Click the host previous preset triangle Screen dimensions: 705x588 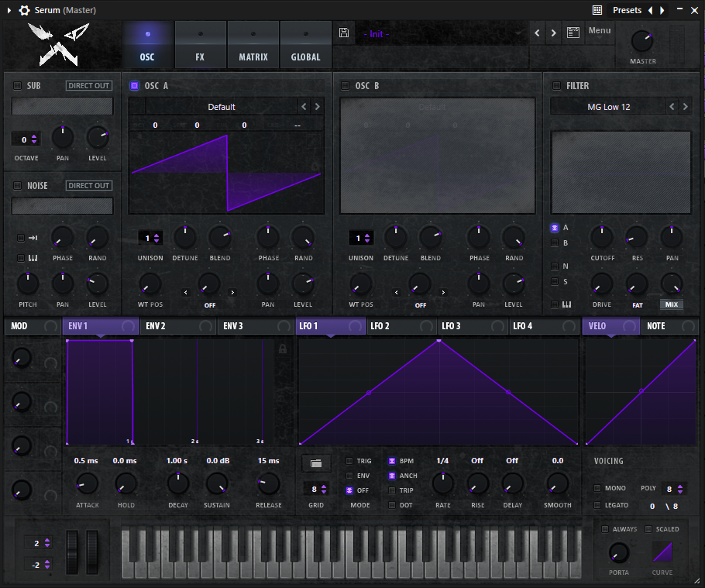(650, 10)
